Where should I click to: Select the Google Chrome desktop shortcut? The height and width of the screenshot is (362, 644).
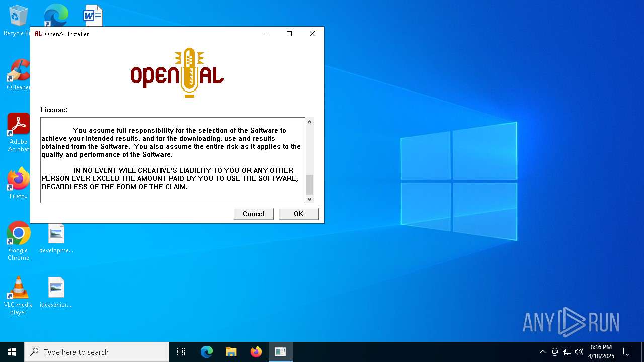18,241
